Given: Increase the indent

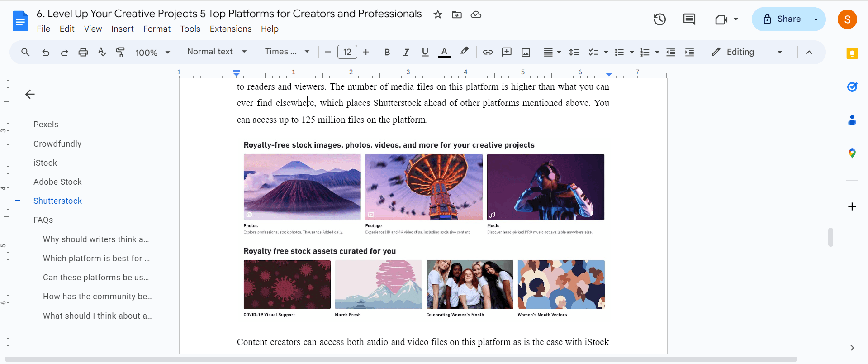Looking at the screenshot, I should (689, 52).
